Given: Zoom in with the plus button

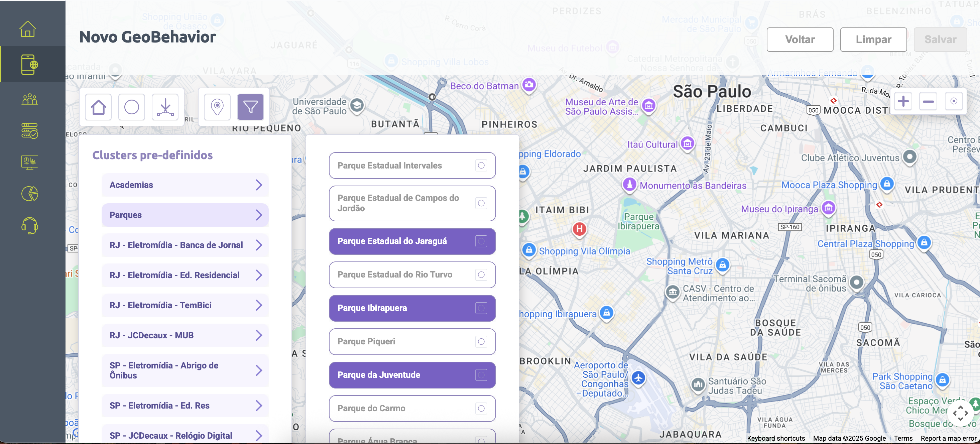Looking at the screenshot, I should [903, 101].
